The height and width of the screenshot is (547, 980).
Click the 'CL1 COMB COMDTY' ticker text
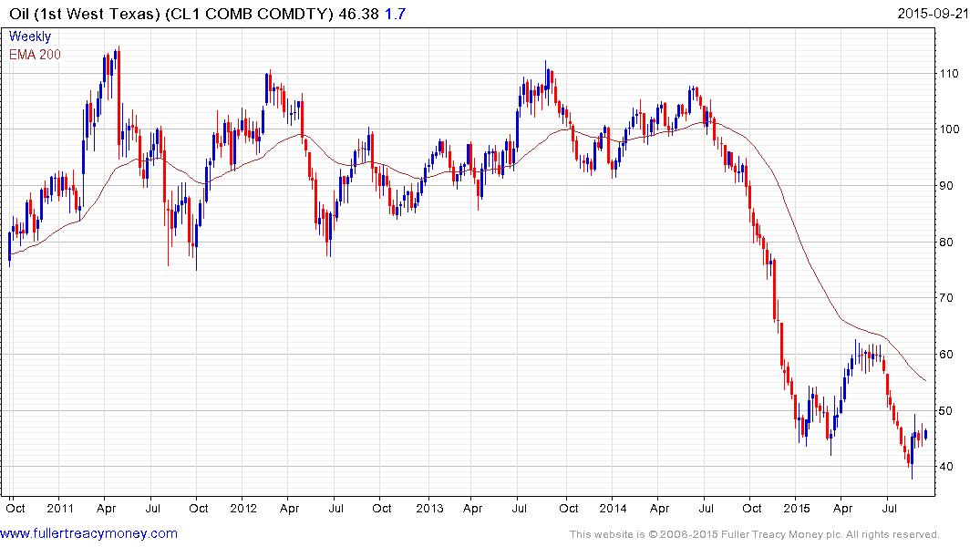250,14
